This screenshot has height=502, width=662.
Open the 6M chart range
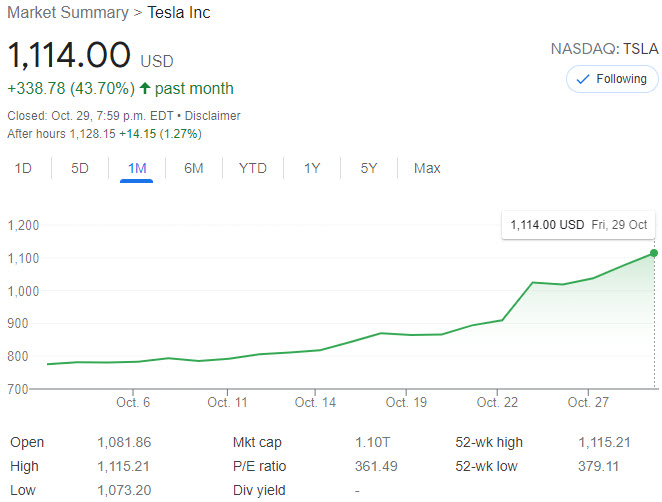(194, 168)
